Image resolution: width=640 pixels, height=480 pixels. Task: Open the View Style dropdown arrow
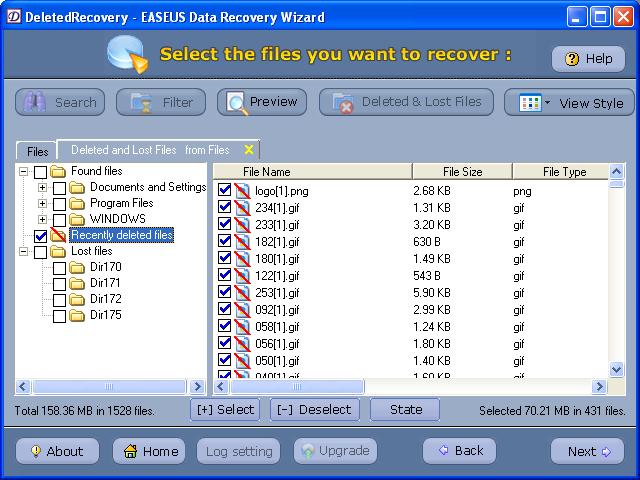click(547, 103)
